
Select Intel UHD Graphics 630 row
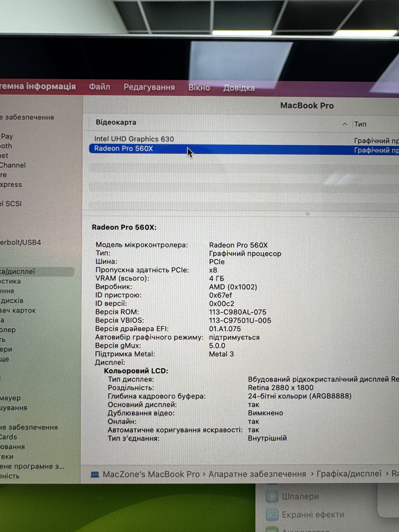click(244, 139)
